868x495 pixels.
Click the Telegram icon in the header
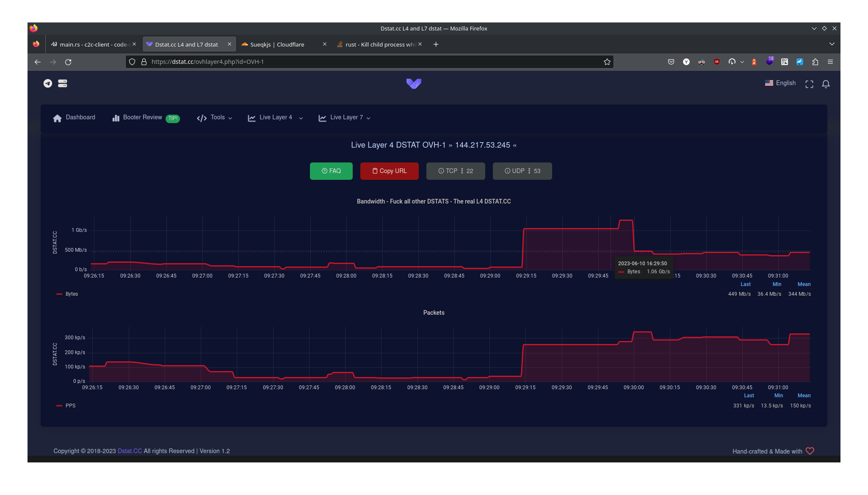[x=48, y=83]
